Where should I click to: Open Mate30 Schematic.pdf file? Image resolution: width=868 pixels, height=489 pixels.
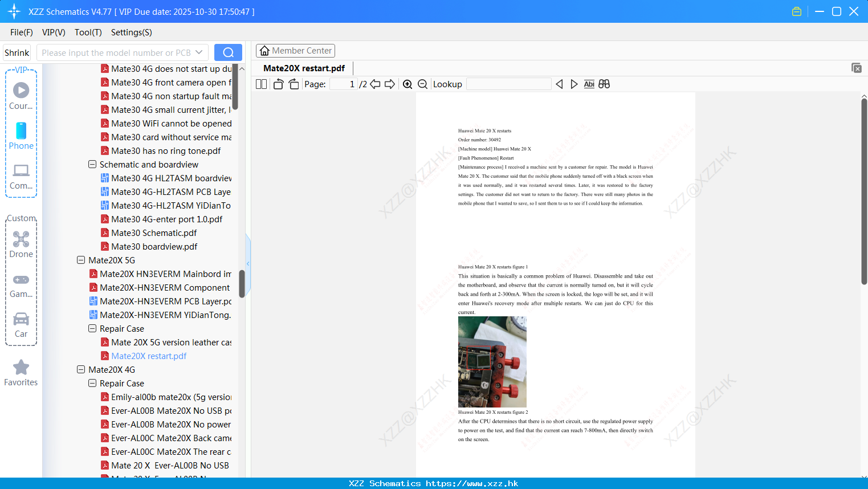click(x=154, y=233)
